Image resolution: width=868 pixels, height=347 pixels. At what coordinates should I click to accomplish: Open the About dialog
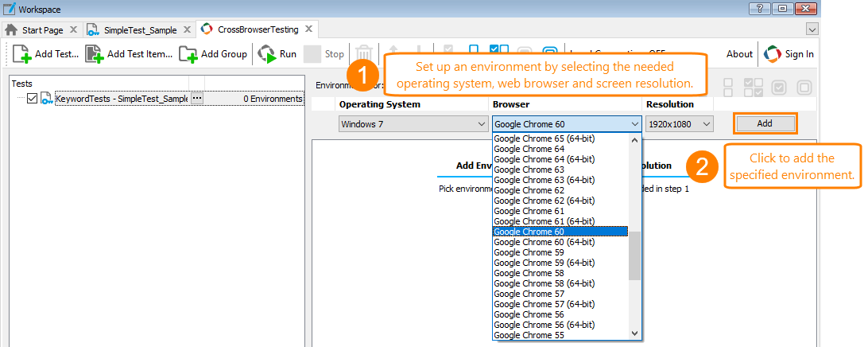tap(739, 54)
